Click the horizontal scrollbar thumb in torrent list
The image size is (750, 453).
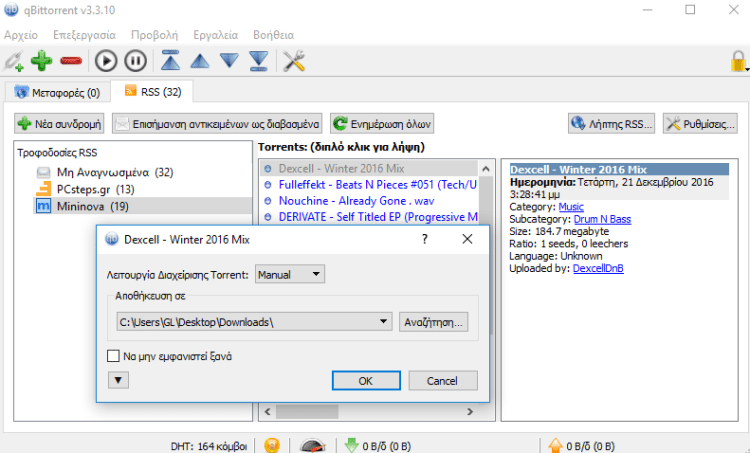[307, 411]
